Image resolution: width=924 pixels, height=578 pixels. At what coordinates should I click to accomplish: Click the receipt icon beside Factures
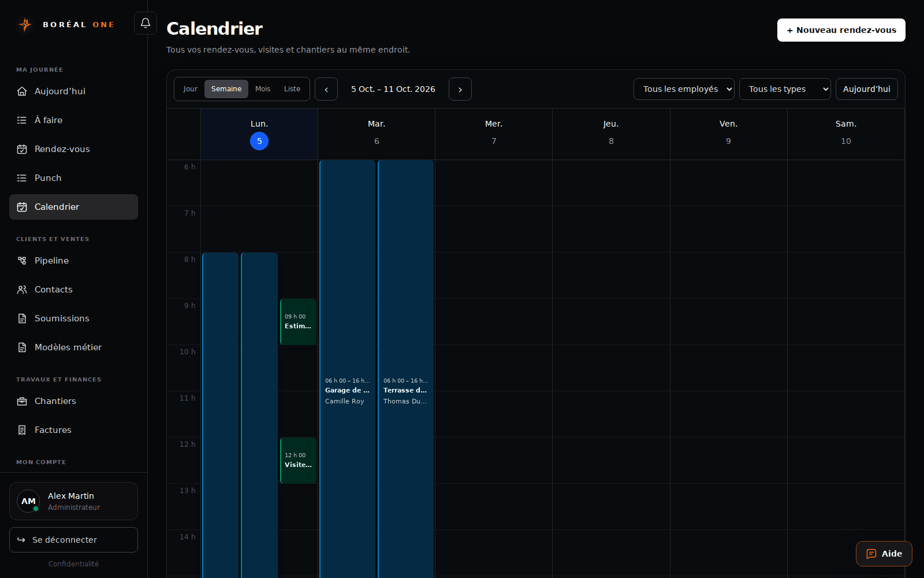pos(22,430)
